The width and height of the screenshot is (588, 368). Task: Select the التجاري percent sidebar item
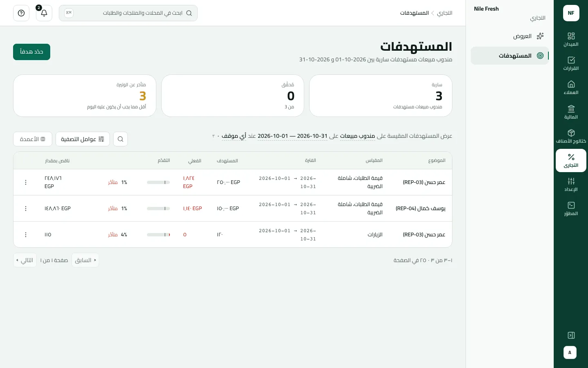(x=571, y=160)
